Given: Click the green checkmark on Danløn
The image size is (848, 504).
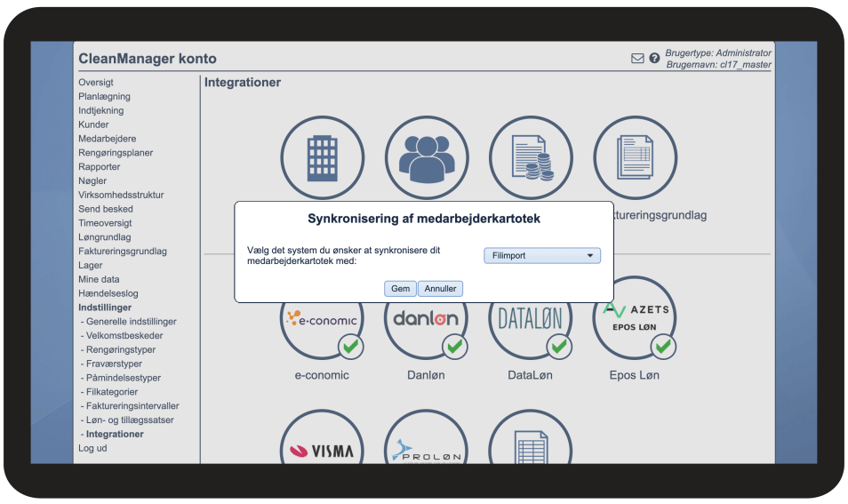Looking at the screenshot, I should pos(455,346).
